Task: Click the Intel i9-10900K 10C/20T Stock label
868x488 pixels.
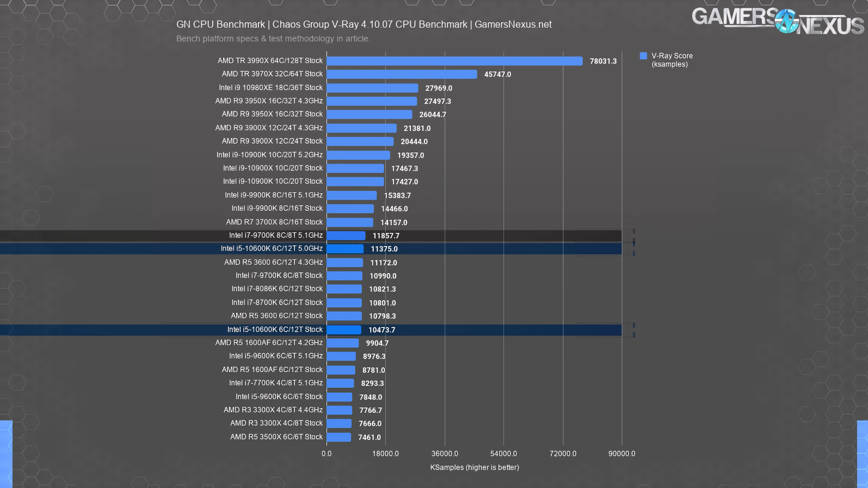Action: tap(273, 181)
